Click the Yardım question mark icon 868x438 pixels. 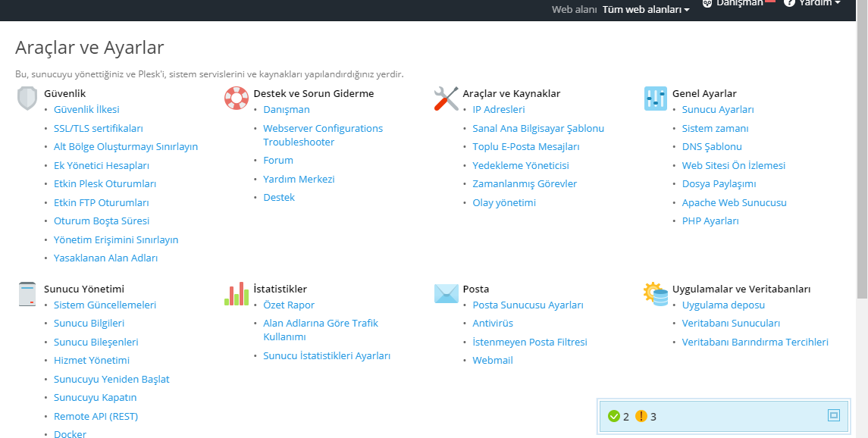tap(789, 3)
